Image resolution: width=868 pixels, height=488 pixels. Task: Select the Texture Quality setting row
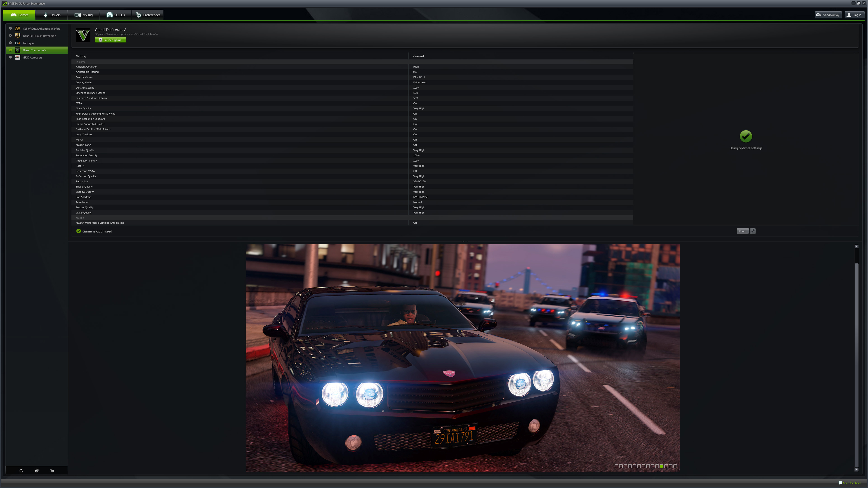[x=352, y=207]
